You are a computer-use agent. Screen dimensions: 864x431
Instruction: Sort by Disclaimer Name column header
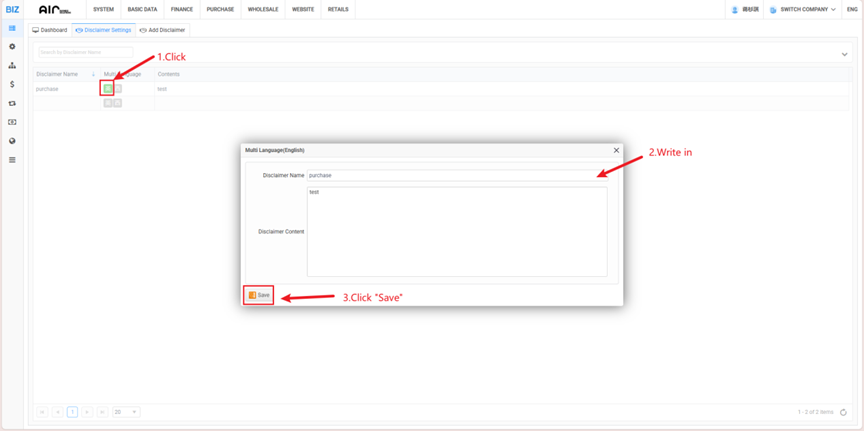(57, 74)
